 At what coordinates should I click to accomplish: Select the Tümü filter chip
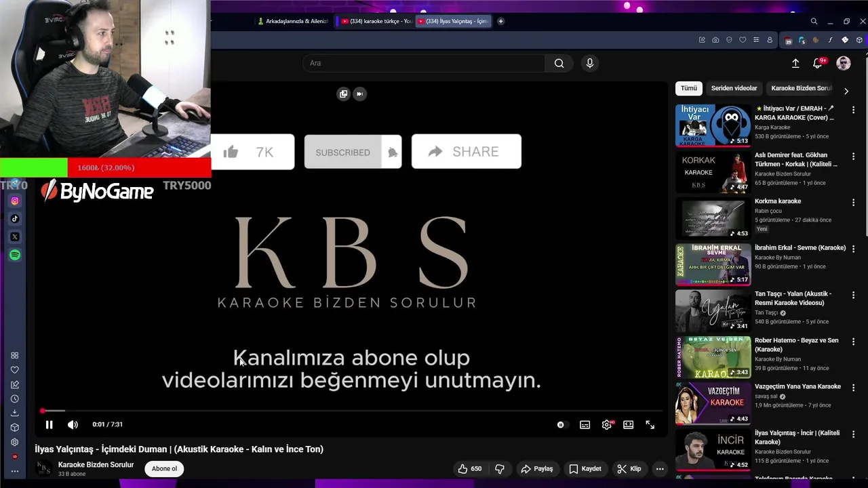tap(689, 88)
